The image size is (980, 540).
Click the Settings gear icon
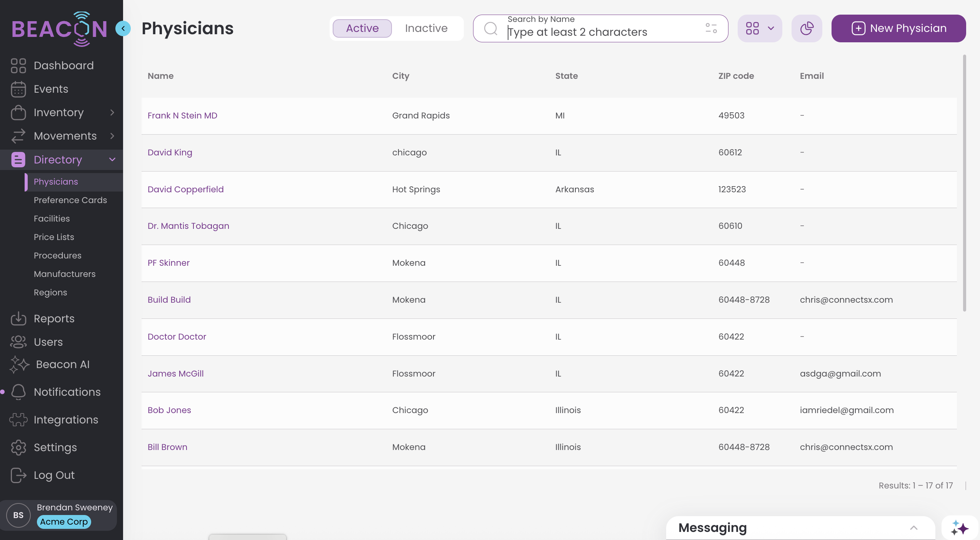[18, 447]
